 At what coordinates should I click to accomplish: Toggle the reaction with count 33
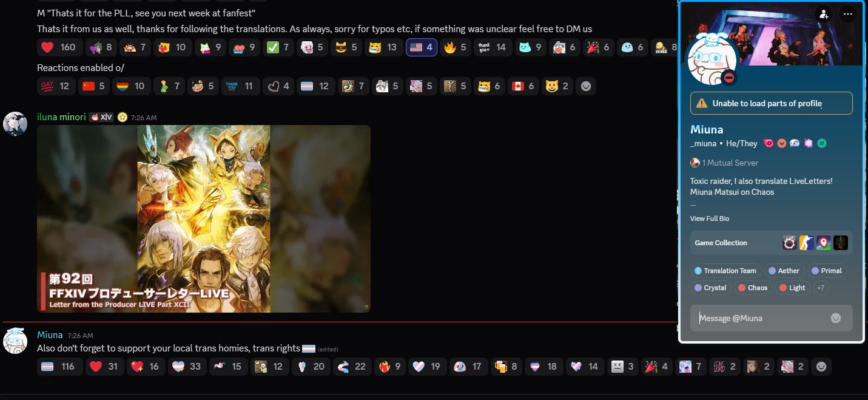[187, 367]
